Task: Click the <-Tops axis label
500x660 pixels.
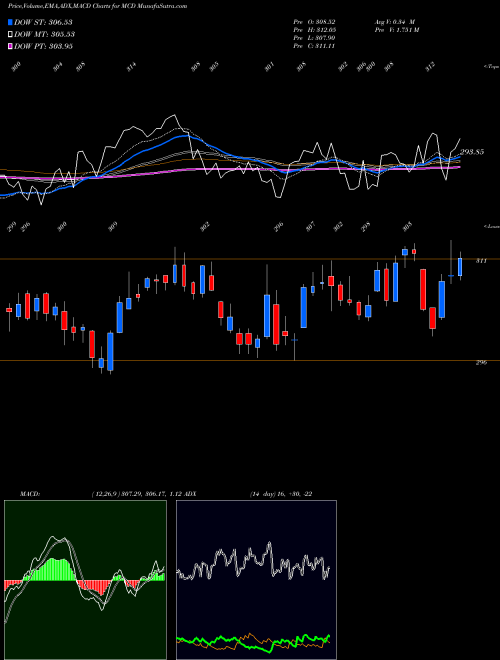Action: [x=491, y=67]
